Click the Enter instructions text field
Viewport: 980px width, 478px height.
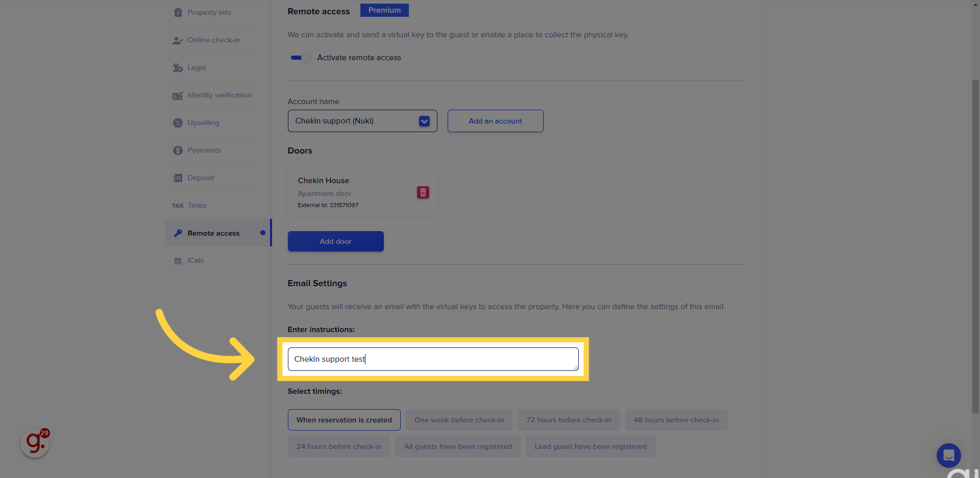point(433,359)
